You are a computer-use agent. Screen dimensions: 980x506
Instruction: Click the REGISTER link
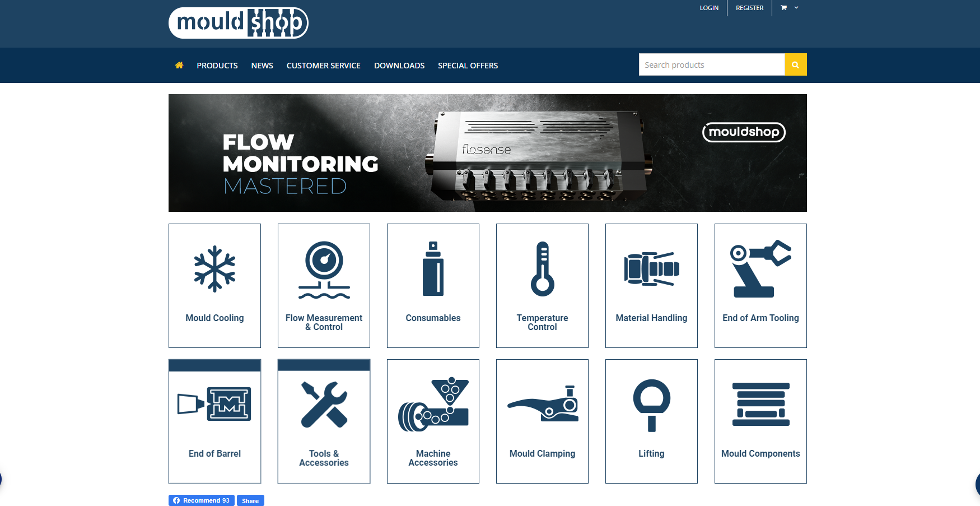click(x=749, y=8)
